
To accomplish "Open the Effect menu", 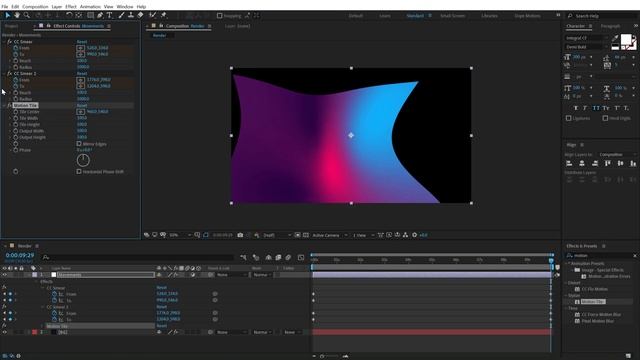I will [x=71, y=7].
